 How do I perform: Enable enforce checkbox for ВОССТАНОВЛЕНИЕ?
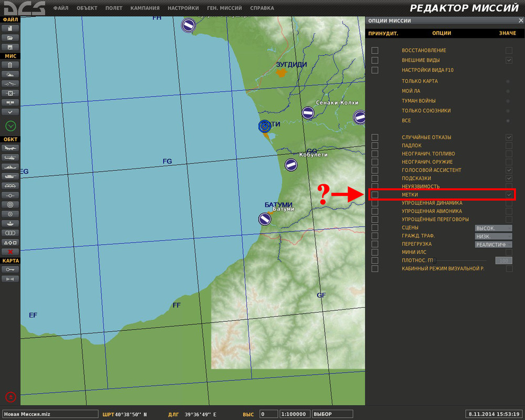pos(375,50)
